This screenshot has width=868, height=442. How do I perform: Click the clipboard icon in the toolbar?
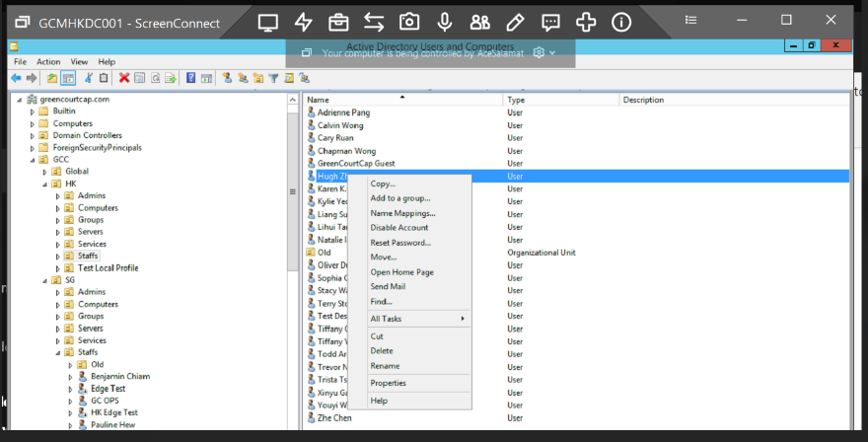(x=104, y=78)
